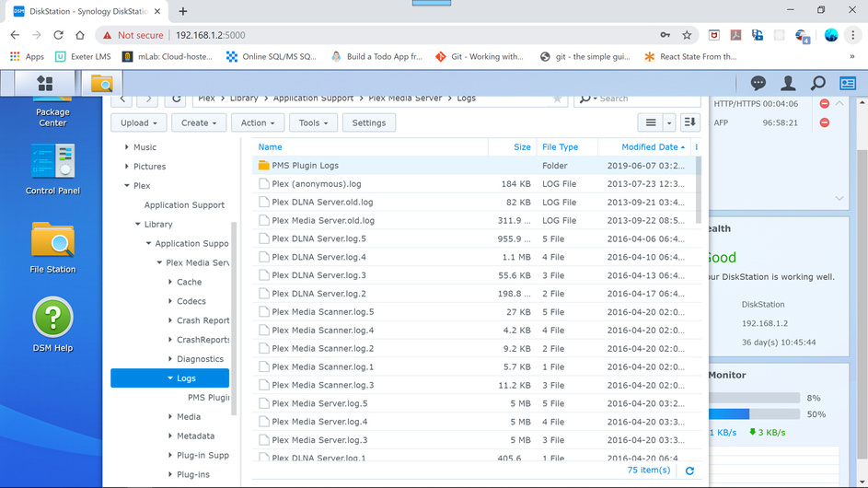Select Plex DLNA Server.log.5 file
868x488 pixels.
[477, 238]
